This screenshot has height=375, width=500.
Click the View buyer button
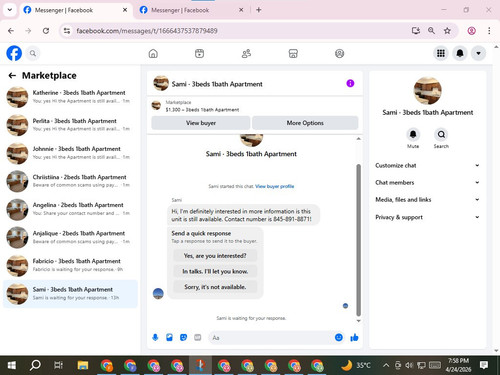[x=201, y=123]
